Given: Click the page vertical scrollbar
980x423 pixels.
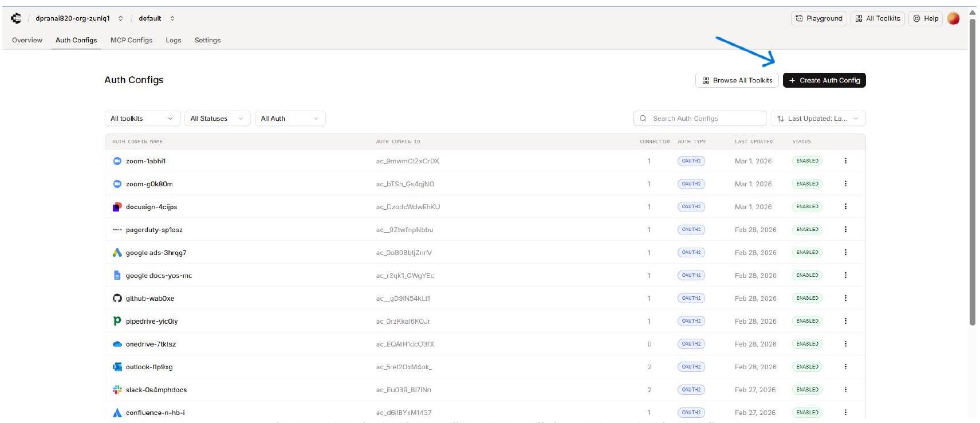Looking at the screenshot, I should coord(973,172).
